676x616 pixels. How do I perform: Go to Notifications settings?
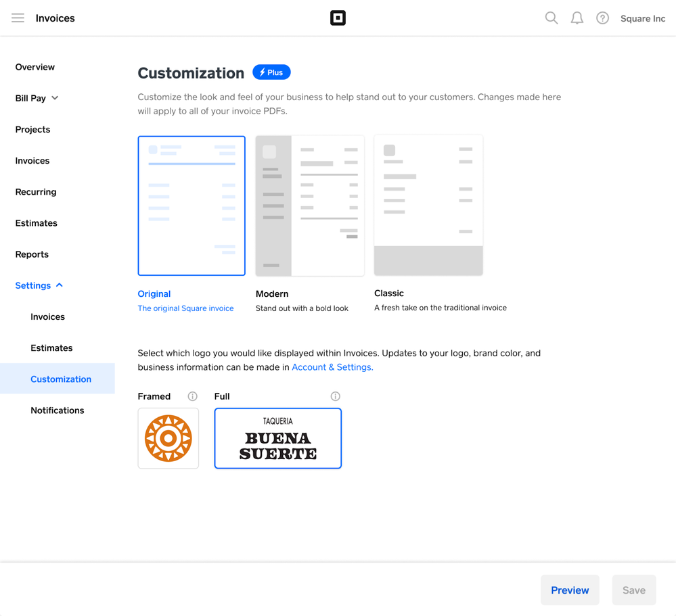pos(58,410)
